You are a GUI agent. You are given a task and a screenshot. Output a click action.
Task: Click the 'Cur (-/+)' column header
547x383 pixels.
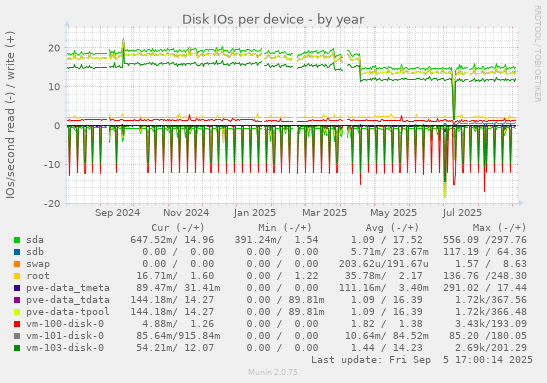point(178,228)
